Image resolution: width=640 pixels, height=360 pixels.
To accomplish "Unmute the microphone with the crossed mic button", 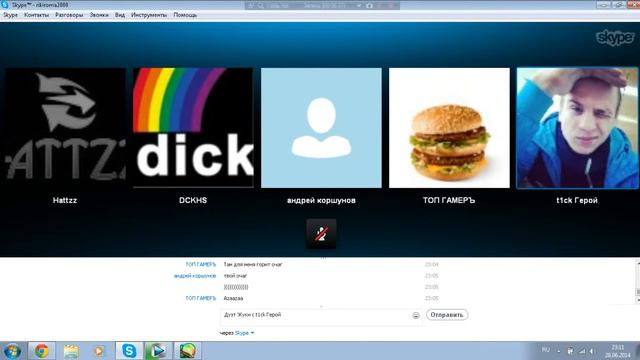I will 321,233.
